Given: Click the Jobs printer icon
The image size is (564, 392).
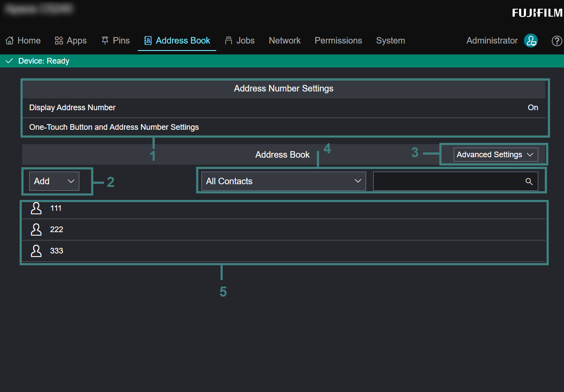Looking at the screenshot, I should click(228, 41).
